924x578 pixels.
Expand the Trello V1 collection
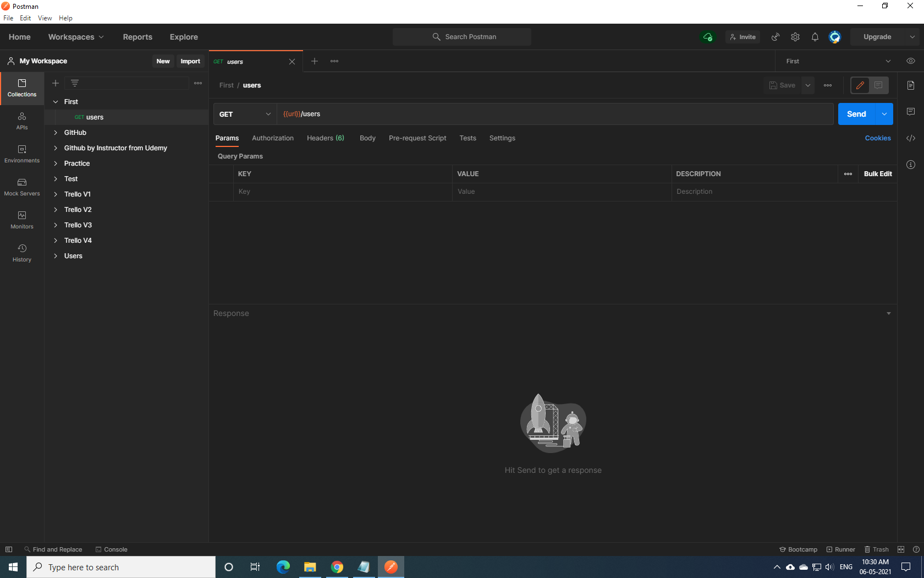(x=56, y=194)
